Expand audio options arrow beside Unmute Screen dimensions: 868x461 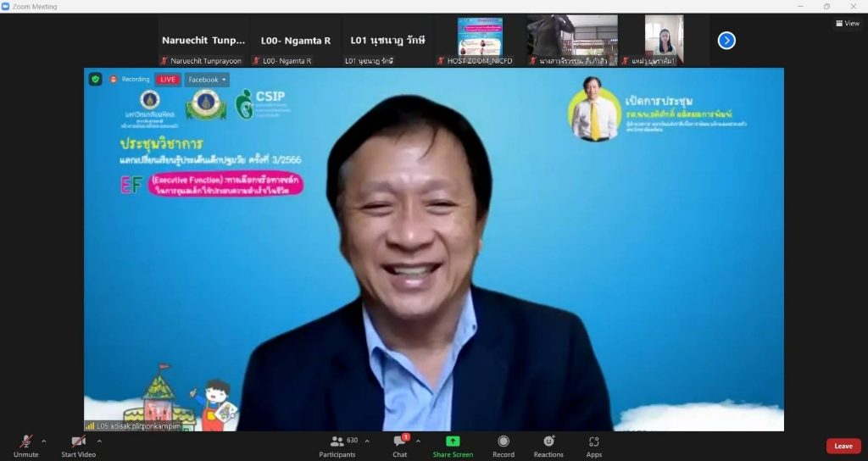pos(44,441)
